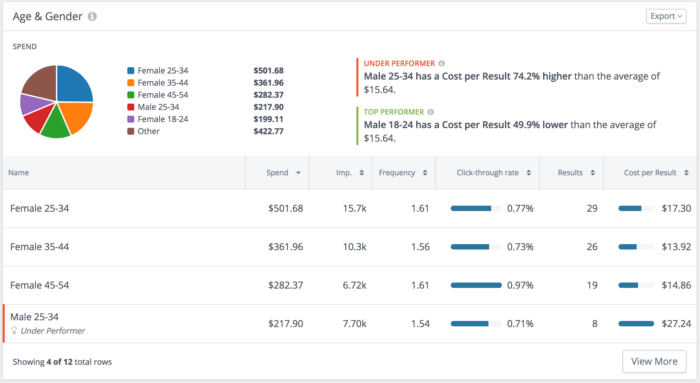This screenshot has height=383, width=700.
Task: Click the Name column header
Action: (18, 173)
